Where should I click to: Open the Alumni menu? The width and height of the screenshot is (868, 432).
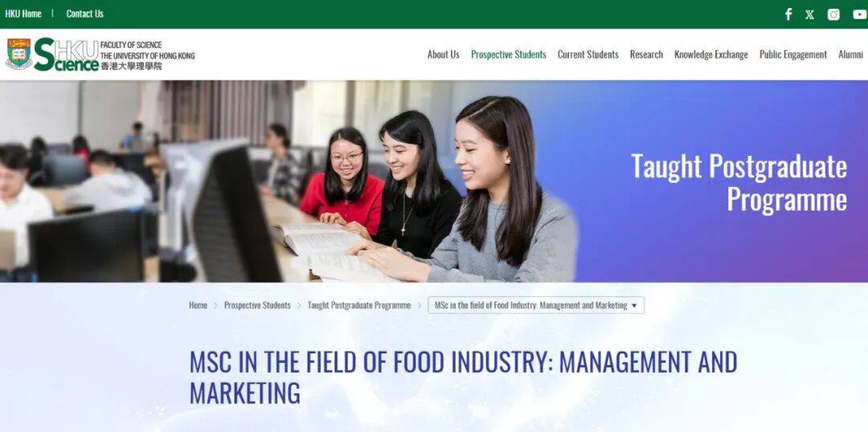coord(850,55)
